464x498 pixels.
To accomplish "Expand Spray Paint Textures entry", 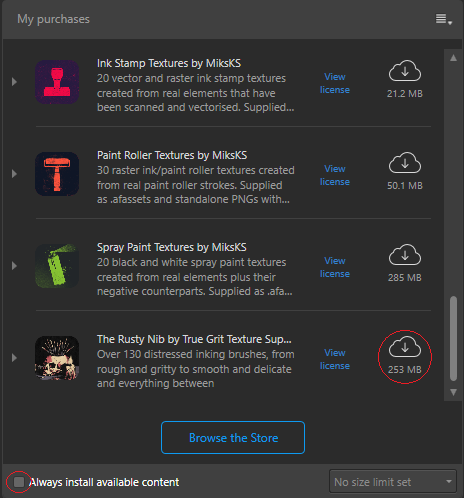I will tap(14, 266).
